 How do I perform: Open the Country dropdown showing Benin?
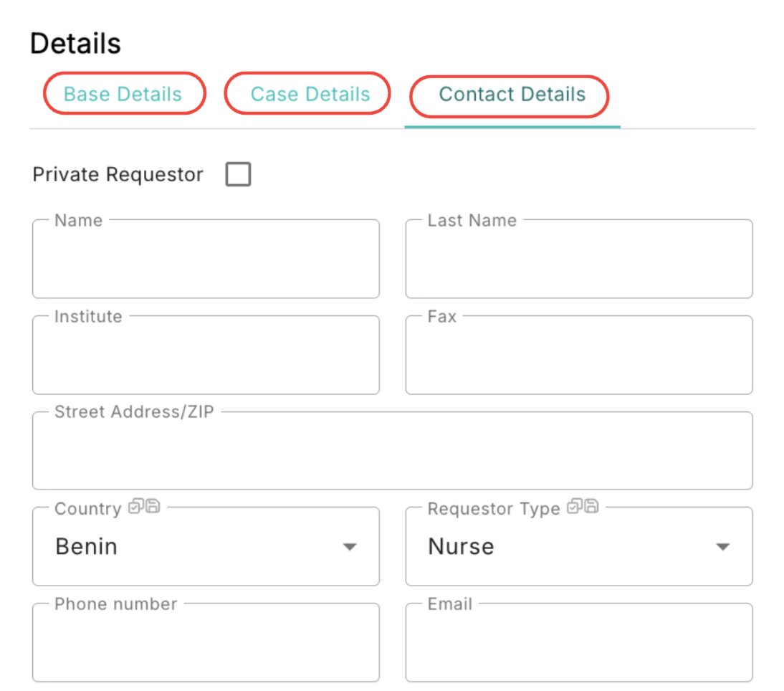click(193, 547)
